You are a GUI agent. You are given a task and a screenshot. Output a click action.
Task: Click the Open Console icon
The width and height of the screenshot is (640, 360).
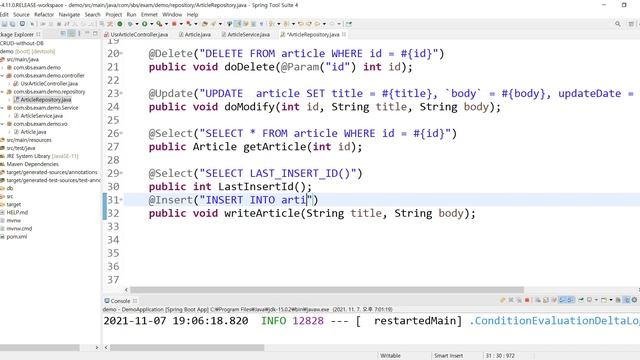pos(604,300)
